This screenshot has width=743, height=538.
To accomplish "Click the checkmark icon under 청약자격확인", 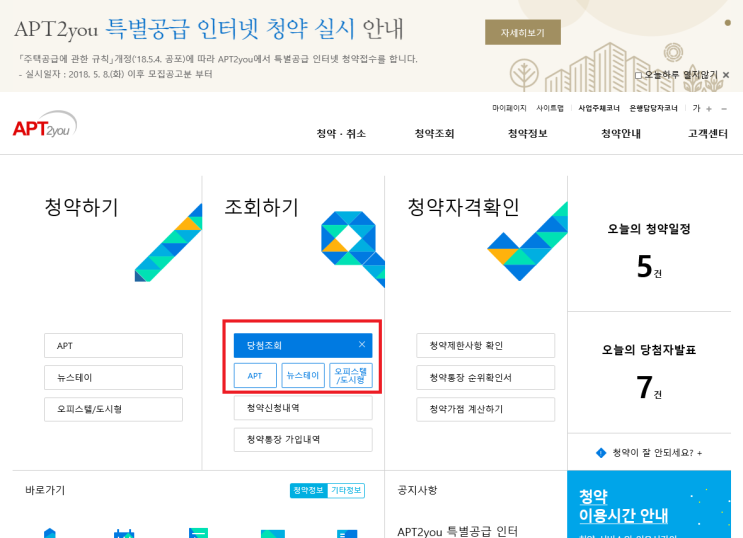I will tap(527, 242).
